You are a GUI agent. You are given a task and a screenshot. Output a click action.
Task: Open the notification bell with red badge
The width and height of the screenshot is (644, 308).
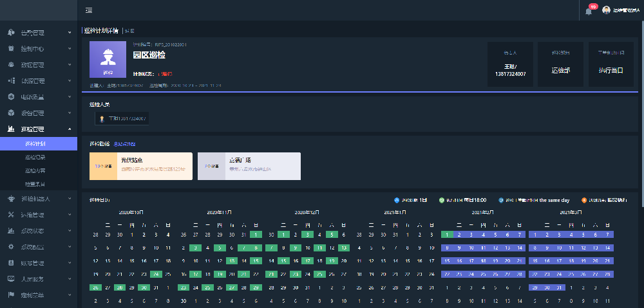coord(588,11)
